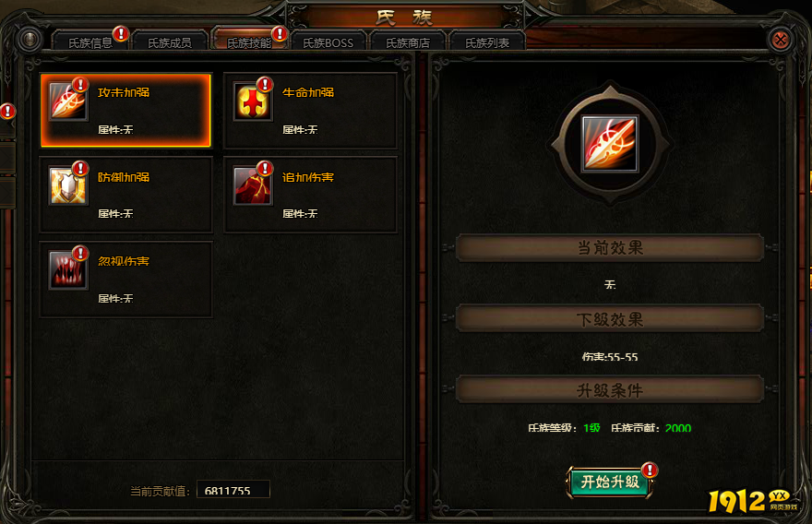Open the 氏族技能 tab
The image size is (812, 524).
pyautogui.click(x=249, y=42)
